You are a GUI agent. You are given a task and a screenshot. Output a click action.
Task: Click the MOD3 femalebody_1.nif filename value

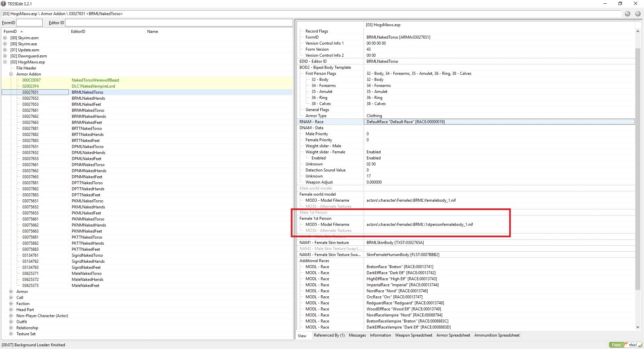411,200
